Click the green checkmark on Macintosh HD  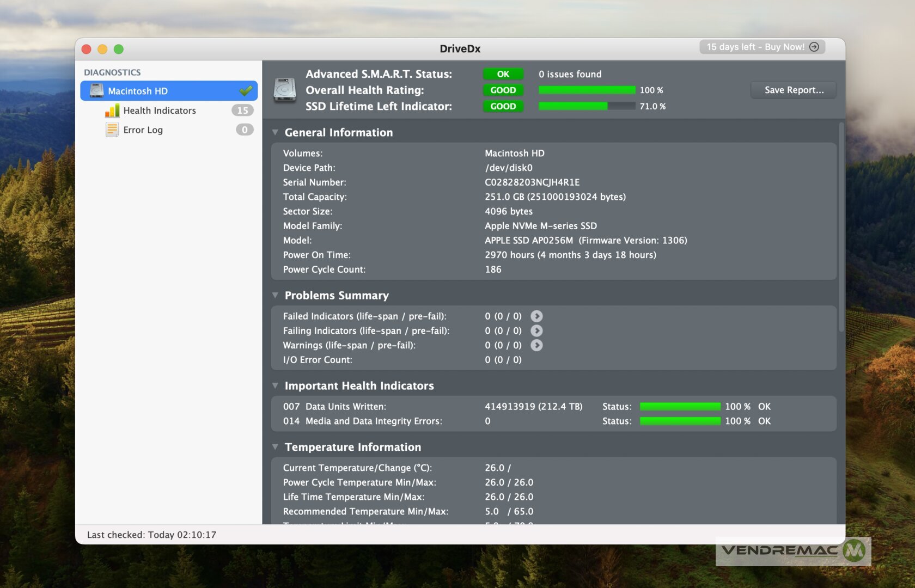click(x=246, y=90)
